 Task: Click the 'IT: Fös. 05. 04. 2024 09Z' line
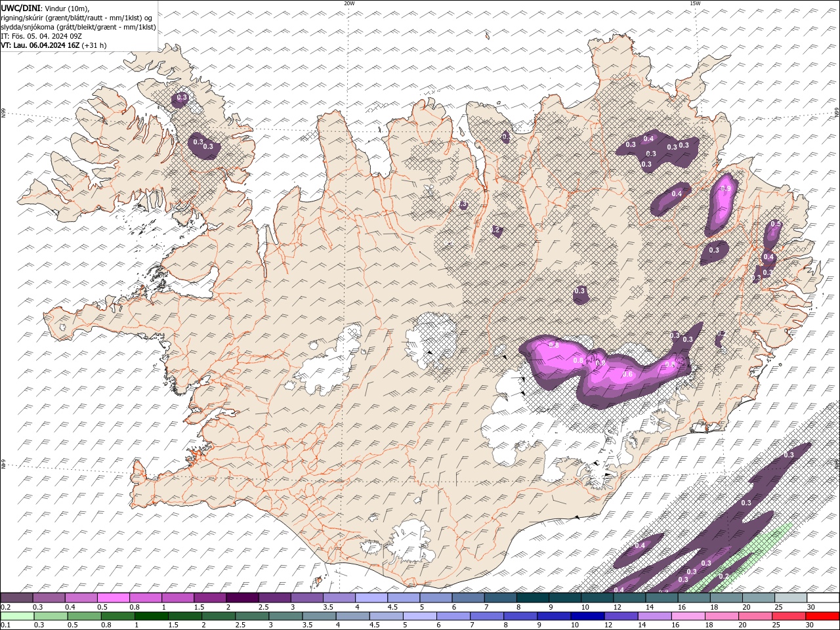tap(41, 36)
